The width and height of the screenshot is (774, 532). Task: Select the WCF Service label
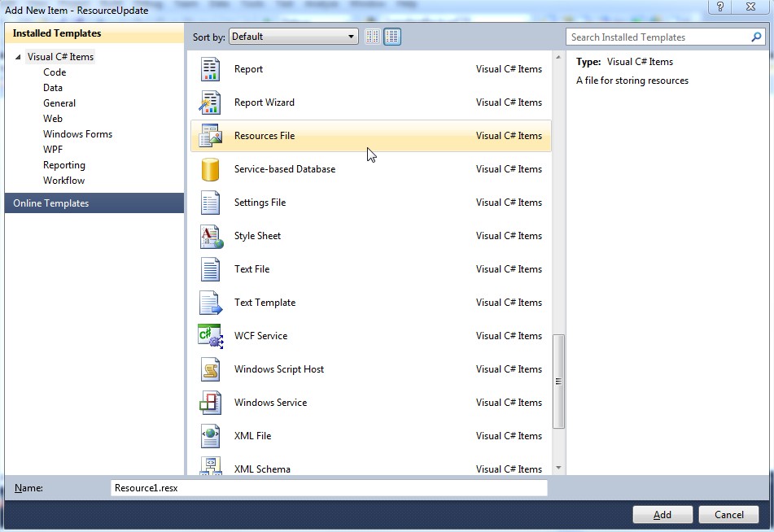coord(260,336)
